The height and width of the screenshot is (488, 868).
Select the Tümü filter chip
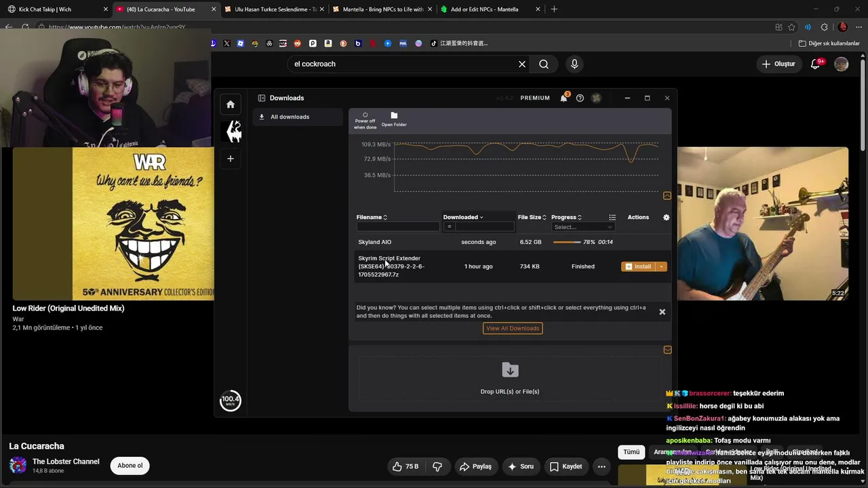[x=631, y=452]
